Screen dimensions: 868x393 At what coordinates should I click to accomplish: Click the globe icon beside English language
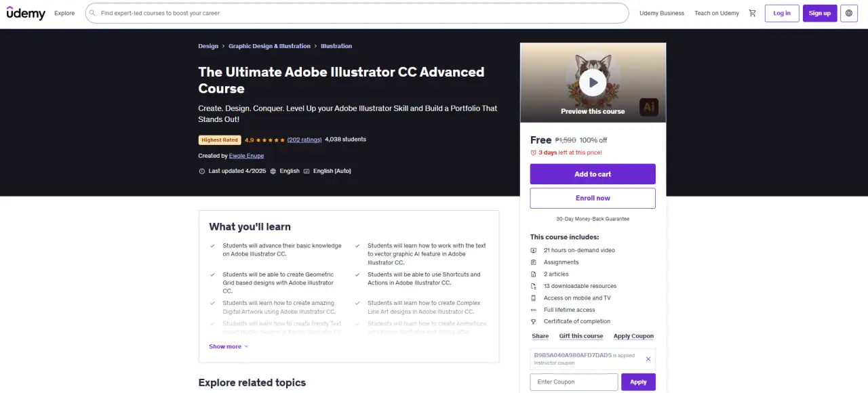273,171
